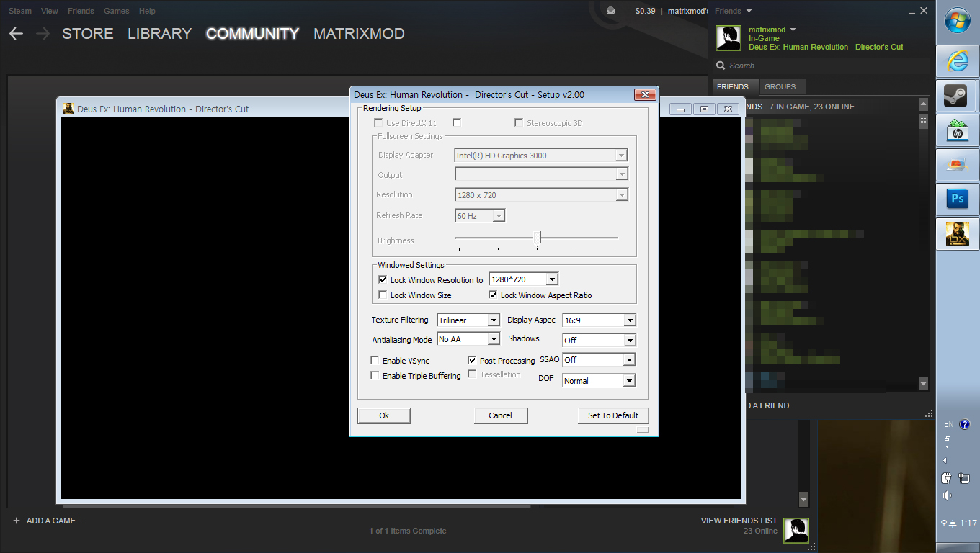Open the Steam inbox envelope icon
This screenshot has width=980, height=553.
611,10
